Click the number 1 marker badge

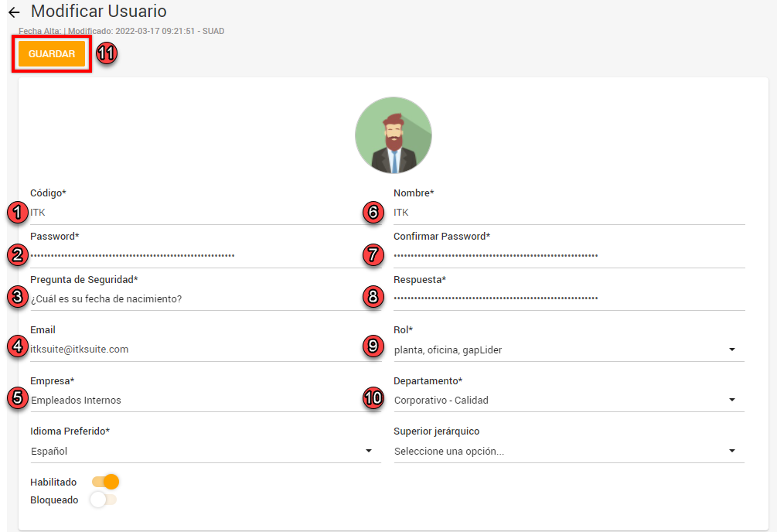click(17, 212)
